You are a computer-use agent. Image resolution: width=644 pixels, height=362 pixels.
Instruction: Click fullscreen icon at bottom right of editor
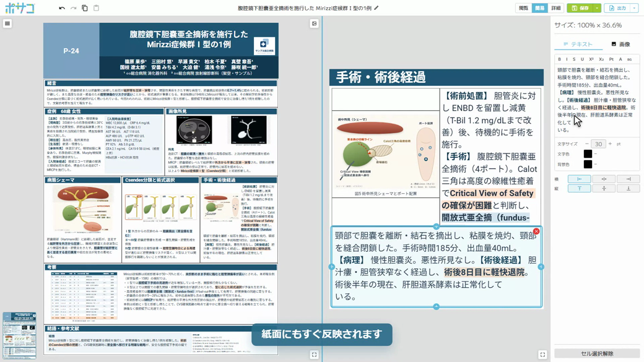pos(542,355)
